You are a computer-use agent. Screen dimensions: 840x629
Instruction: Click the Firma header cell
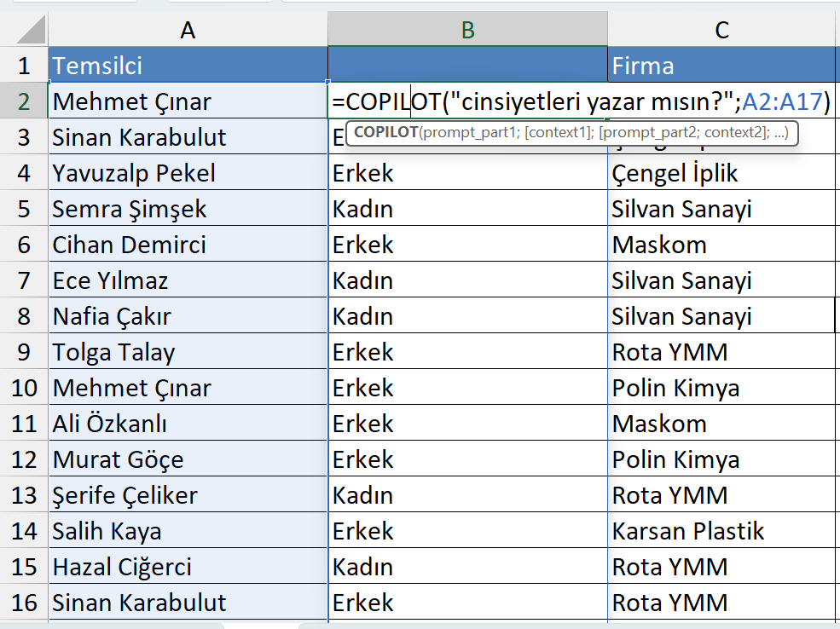(x=721, y=66)
